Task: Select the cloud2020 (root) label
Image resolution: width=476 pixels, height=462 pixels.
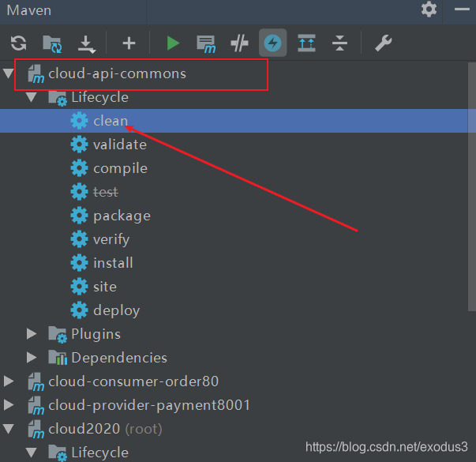Action: coord(105,429)
